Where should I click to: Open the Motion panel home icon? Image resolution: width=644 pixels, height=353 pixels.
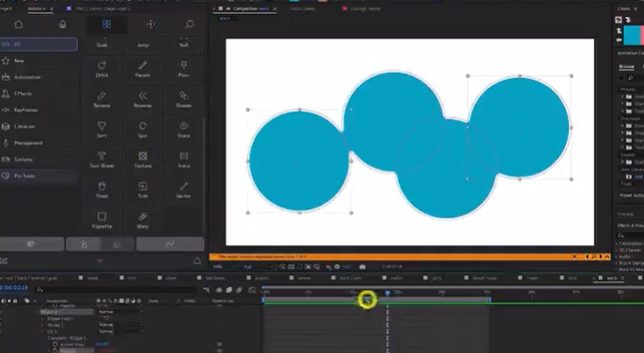(19, 24)
